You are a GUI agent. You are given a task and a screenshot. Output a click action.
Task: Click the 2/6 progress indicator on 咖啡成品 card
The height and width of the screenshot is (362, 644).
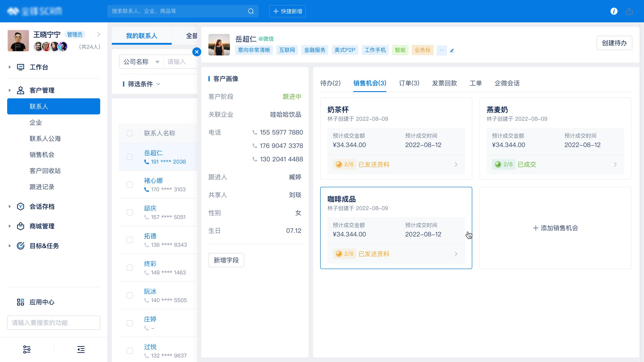point(345,254)
